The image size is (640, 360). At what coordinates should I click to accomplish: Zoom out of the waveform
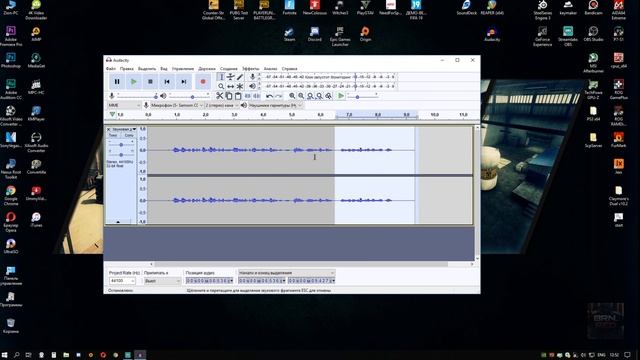point(301,96)
